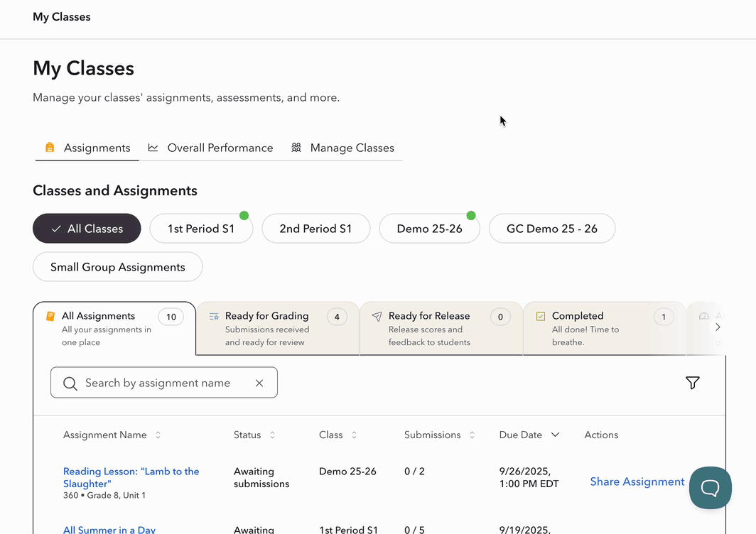
Task: Click the "Awaiting submissions" status for Lamb lesson
Action: point(261,478)
